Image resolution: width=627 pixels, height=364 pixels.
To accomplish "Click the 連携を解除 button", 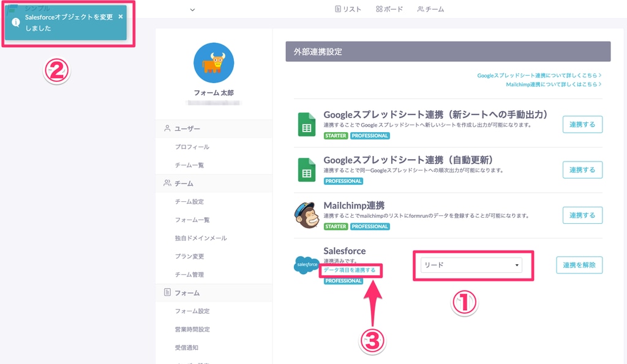I will point(579,265).
